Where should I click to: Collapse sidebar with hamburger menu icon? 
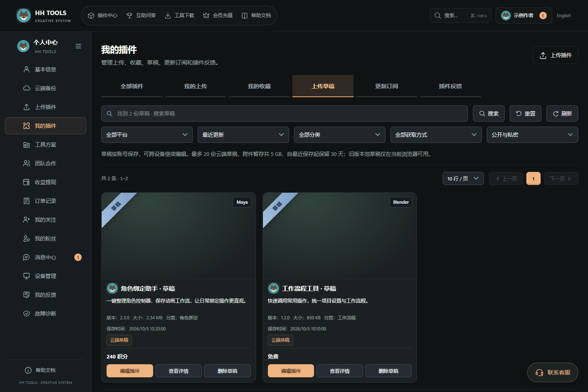(x=78, y=46)
